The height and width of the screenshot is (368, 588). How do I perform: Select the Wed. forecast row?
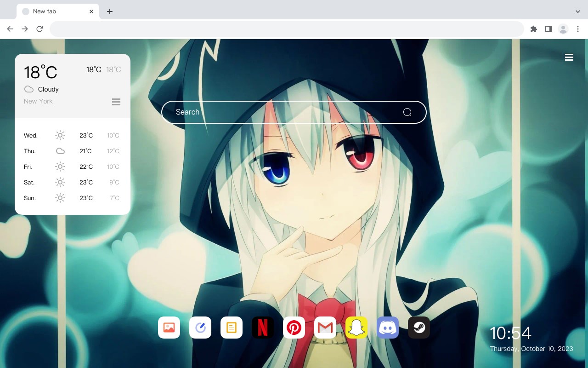tap(73, 135)
